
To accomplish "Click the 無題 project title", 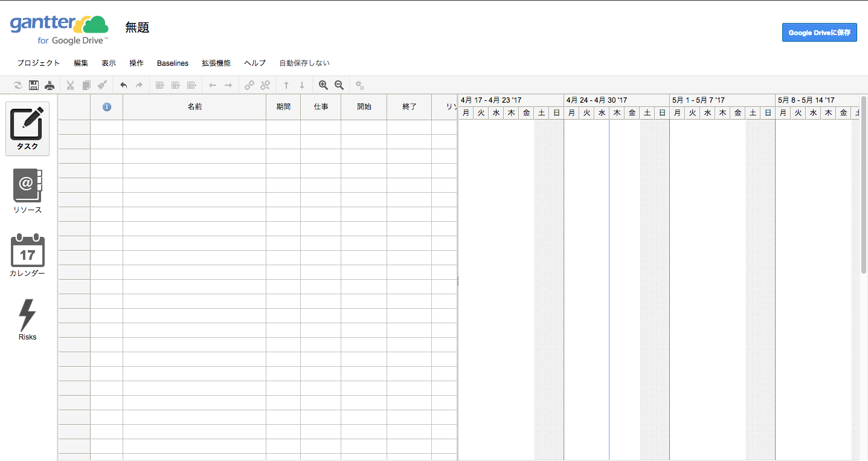I will (137, 27).
